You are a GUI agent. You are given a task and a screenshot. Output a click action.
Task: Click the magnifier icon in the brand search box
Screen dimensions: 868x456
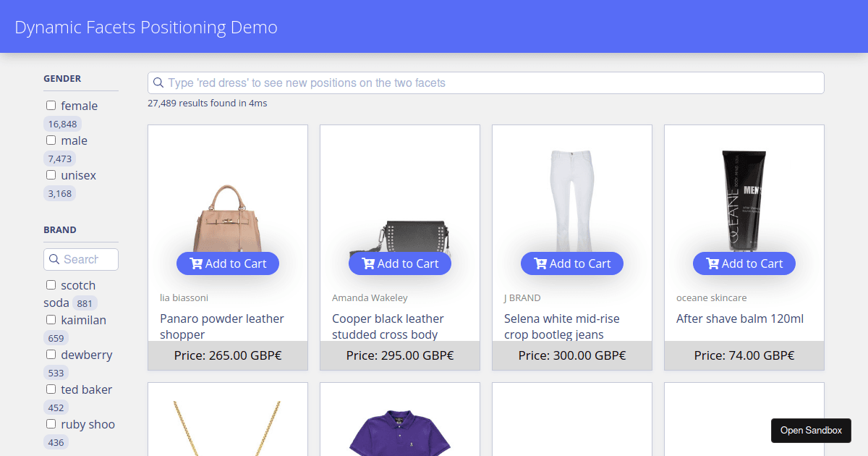pos(55,259)
